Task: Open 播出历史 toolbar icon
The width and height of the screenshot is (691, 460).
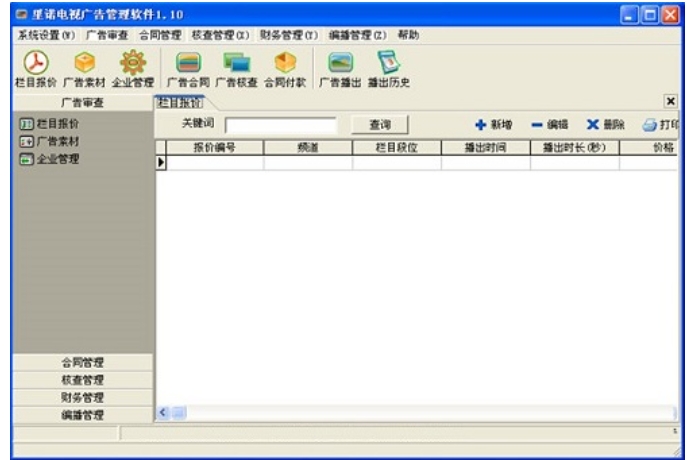Action: [389, 69]
